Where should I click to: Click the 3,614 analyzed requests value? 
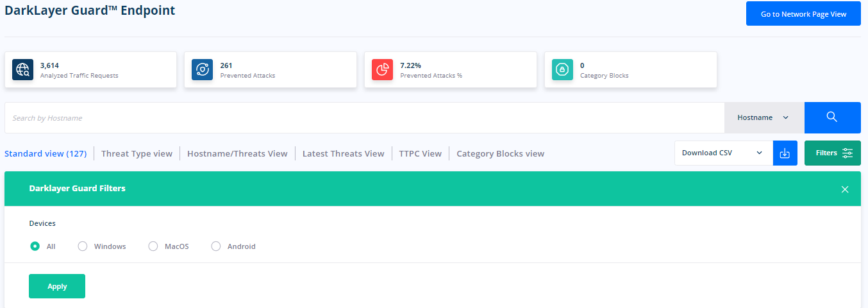(49, 65)
